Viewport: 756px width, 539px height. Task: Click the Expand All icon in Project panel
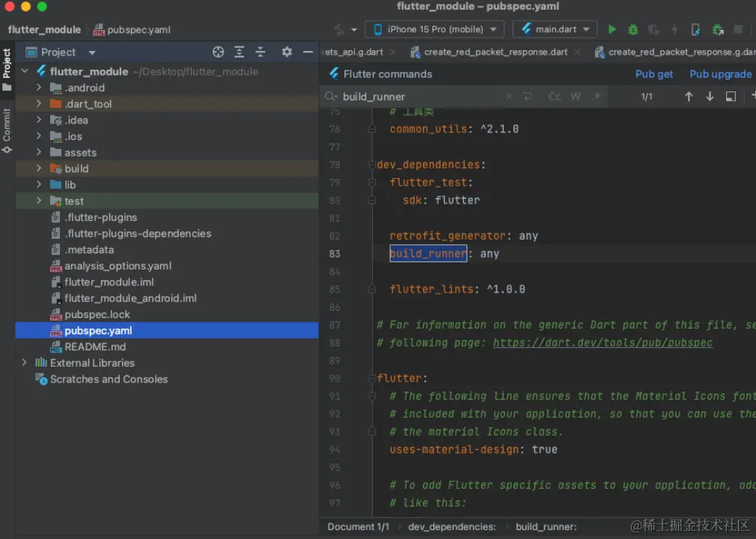(240, 52)
